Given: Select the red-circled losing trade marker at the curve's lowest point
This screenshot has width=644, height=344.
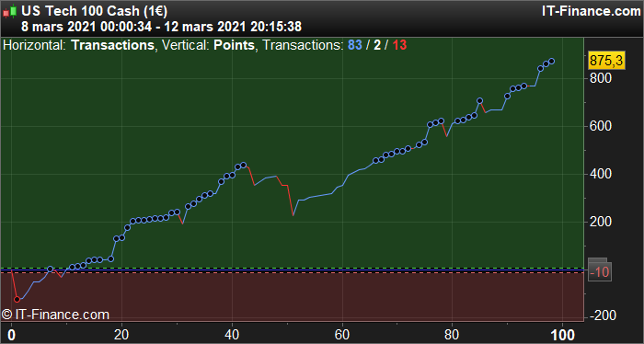Looking at the screenshot, I should click(17, 299).
